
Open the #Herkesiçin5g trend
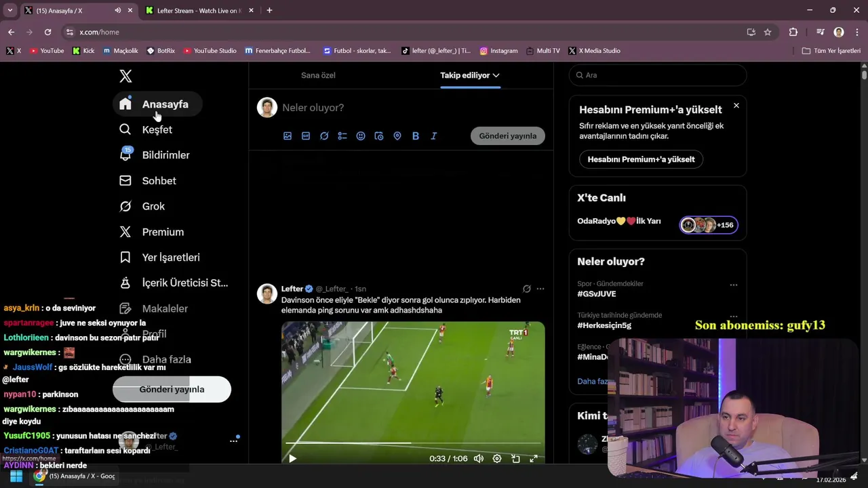click(604, 325)
